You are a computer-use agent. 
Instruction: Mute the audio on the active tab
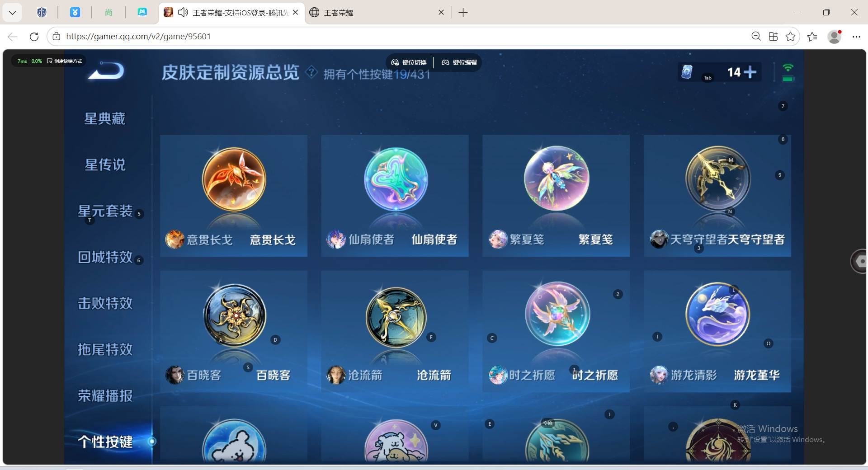183,13
